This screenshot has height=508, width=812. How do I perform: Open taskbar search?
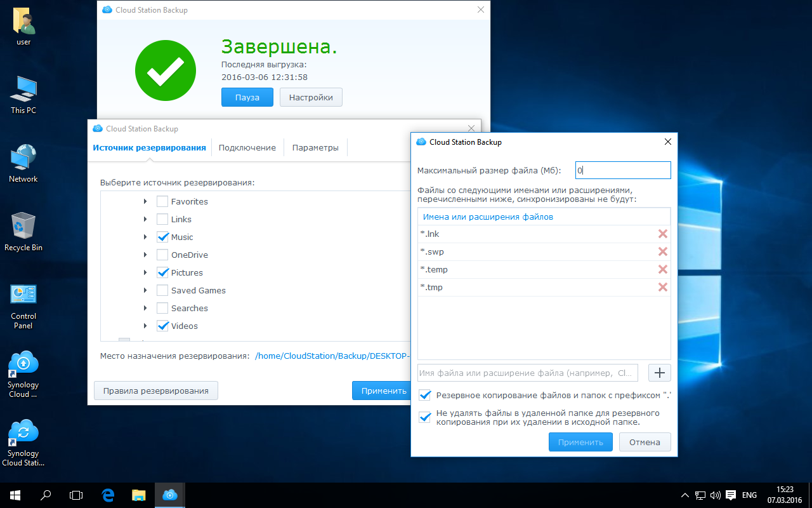coord(46,495)
